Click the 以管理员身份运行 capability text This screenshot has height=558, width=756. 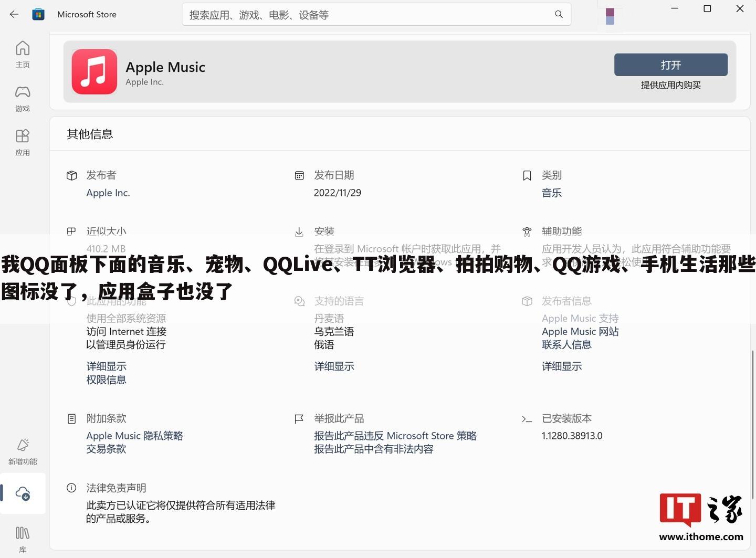click(126, 345)
